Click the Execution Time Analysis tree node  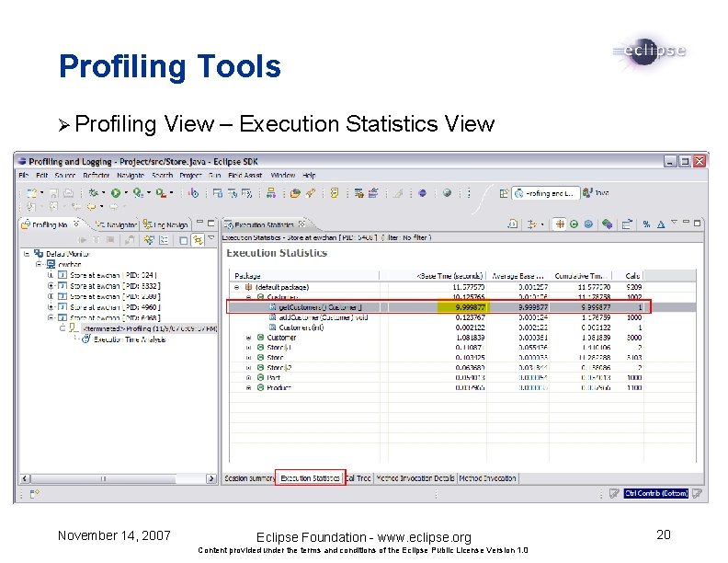tap(130, 339)
